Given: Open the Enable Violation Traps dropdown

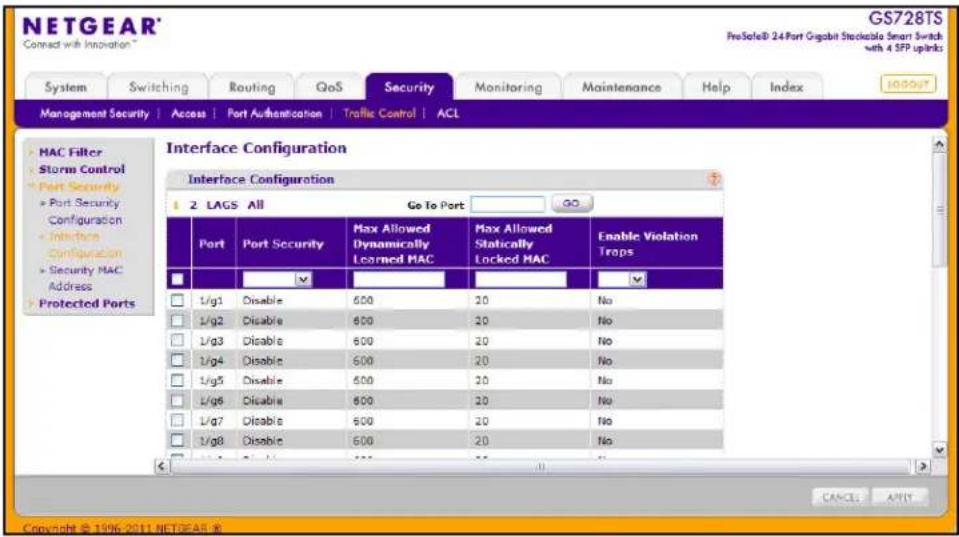Looking at the screenshot, I should (x=621, y=280).
